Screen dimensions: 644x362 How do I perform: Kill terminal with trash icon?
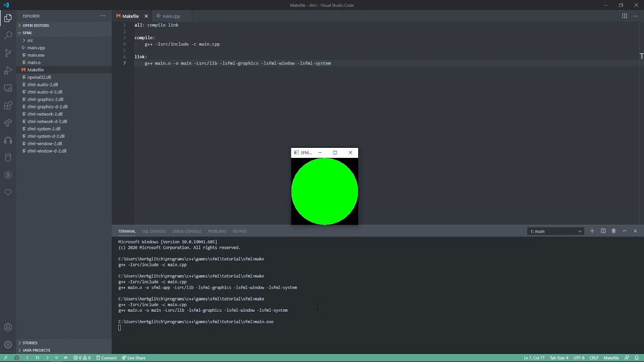(613, 231)
